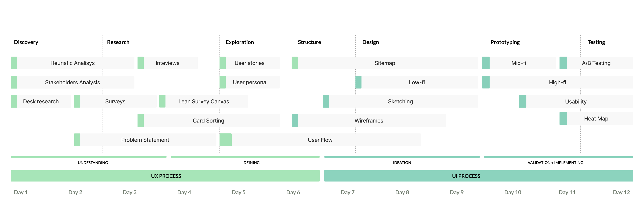Select the Heuristic Analisys task bar
The image size is (644, 221).
72,63
